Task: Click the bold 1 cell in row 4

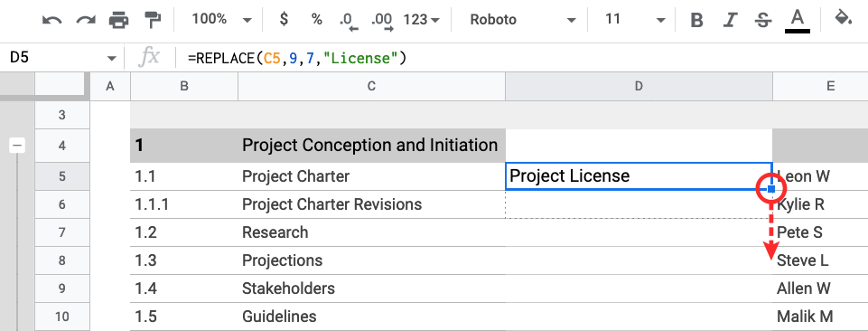Action: [x=184, y=146]
